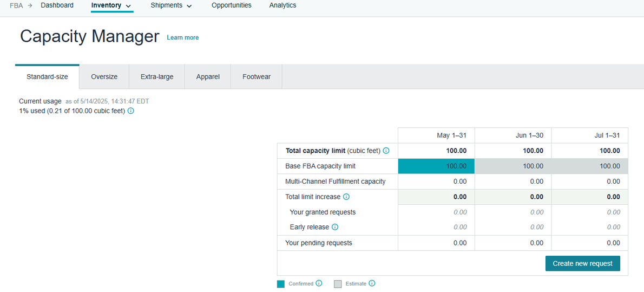The image size is (644, 292).
Task: Go to the Analytics menu item
Action: point(282,5)
